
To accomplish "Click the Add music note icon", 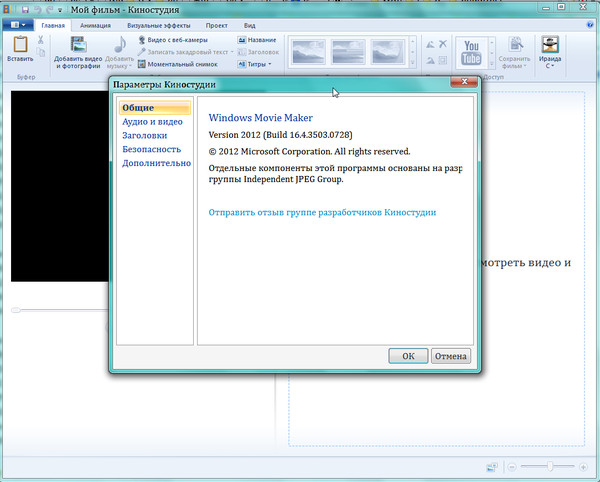I will (x=120, y=44).
